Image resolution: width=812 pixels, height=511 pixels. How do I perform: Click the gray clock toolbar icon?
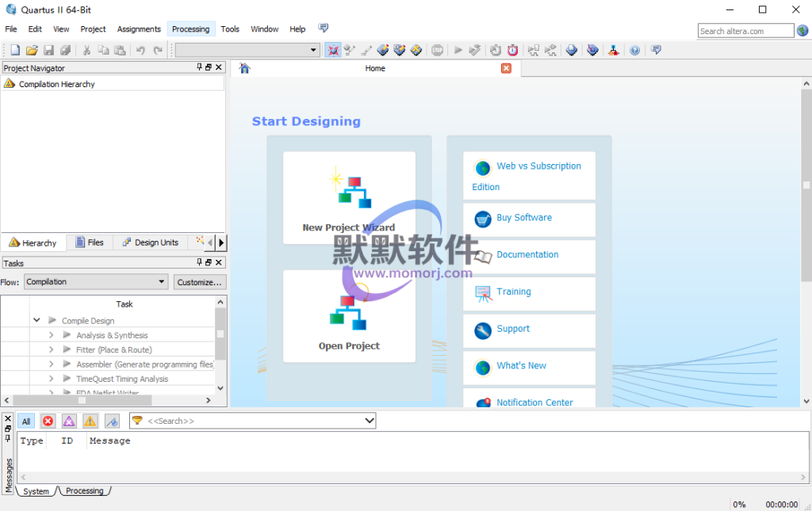click(496, 50)
